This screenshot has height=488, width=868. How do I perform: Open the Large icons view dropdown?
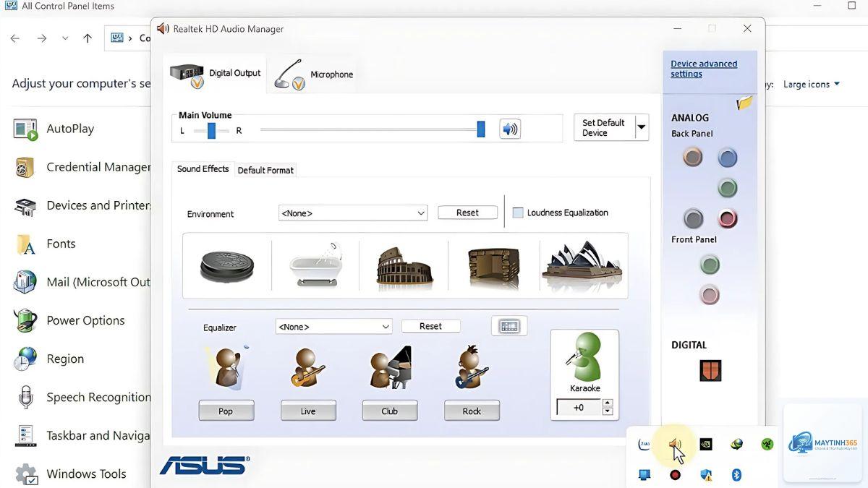(812, 84)
